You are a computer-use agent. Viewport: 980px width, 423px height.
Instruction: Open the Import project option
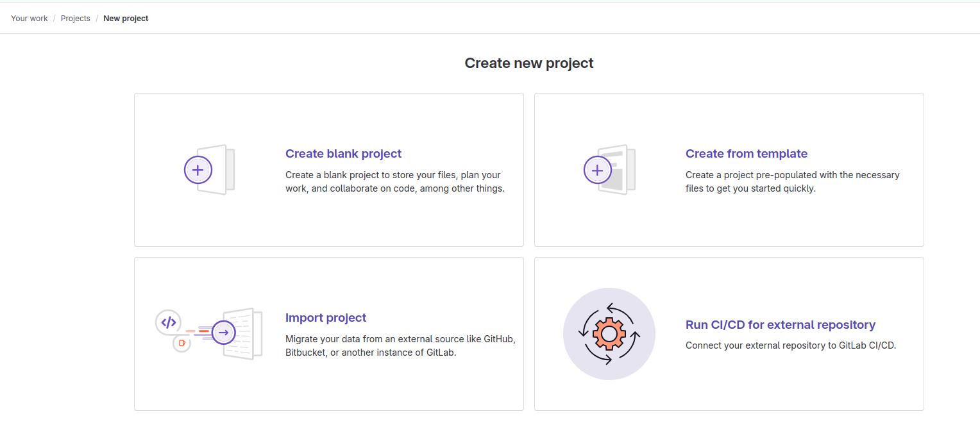click(325, 318)
